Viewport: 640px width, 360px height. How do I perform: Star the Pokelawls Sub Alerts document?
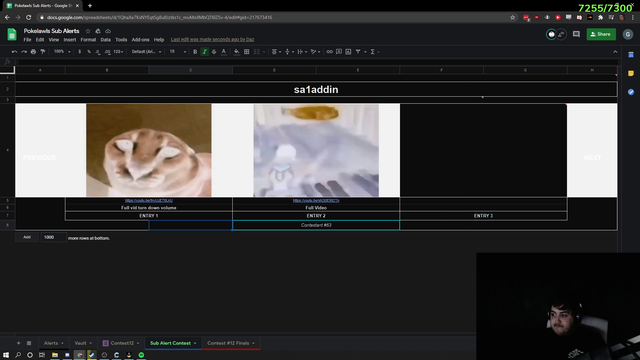pyautogui.click(x=88, y=31)
